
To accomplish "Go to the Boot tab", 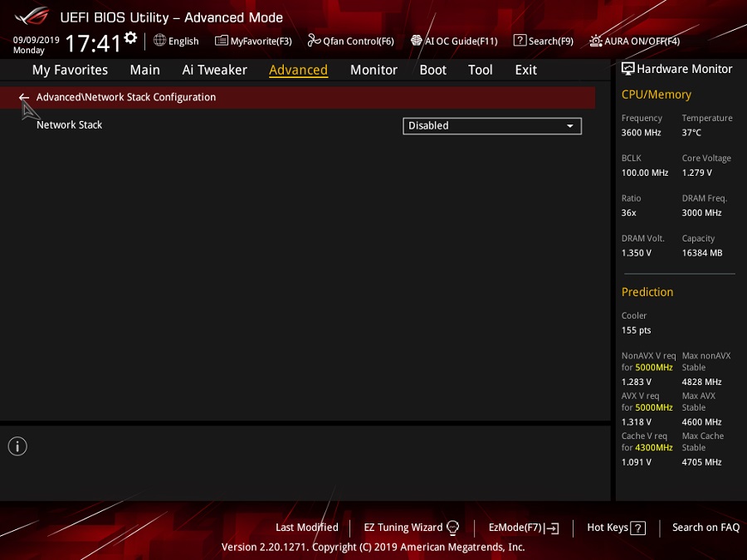I will coord(433,70).
